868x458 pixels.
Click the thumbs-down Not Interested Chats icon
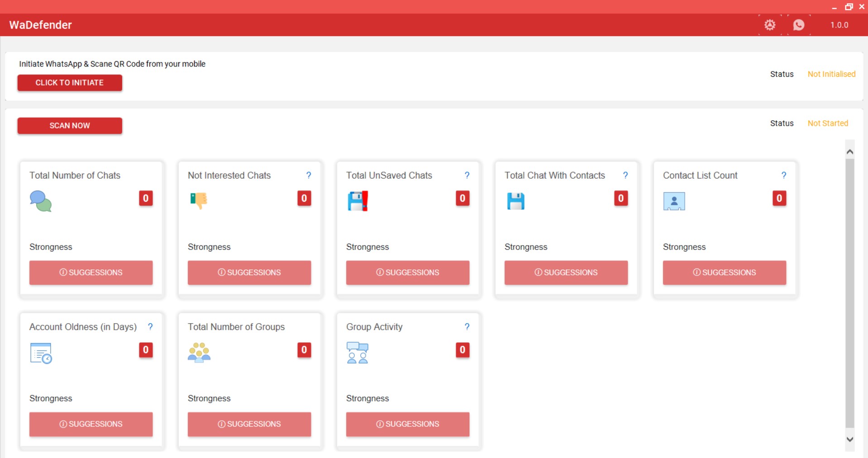click(199, 200)
